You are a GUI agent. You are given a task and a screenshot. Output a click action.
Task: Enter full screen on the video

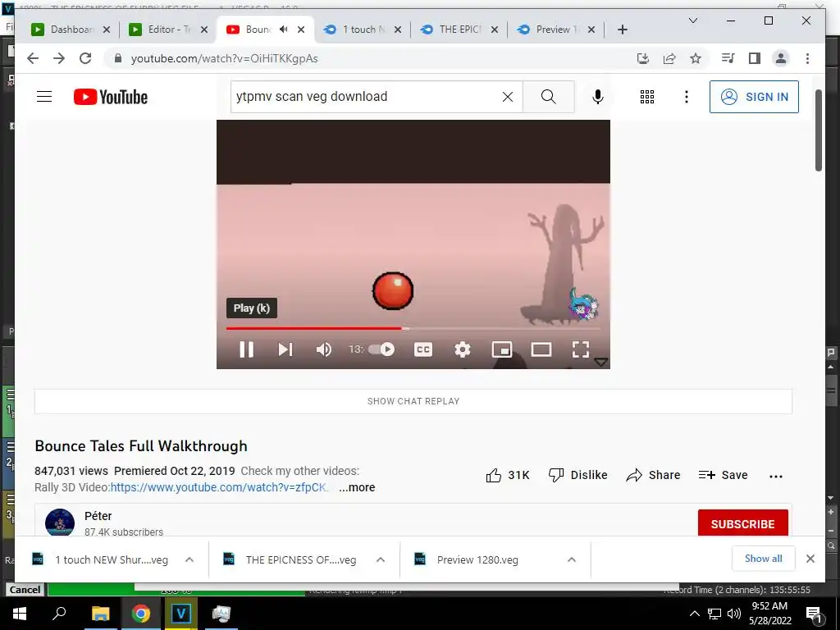click(x=581, y=349)
